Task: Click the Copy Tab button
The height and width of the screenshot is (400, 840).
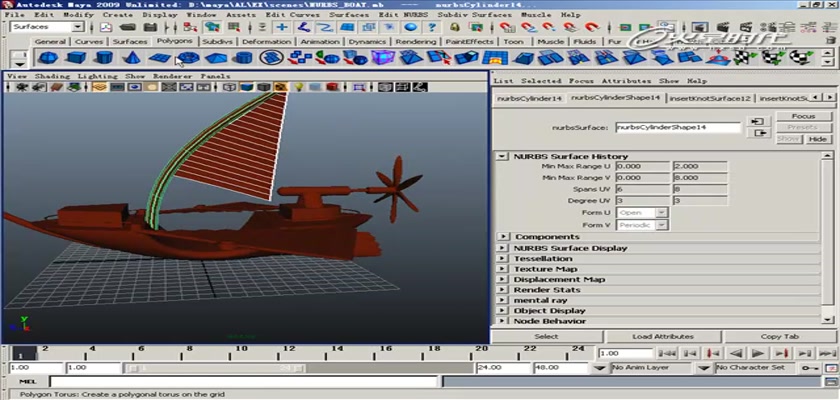Action: coord(779,337)
